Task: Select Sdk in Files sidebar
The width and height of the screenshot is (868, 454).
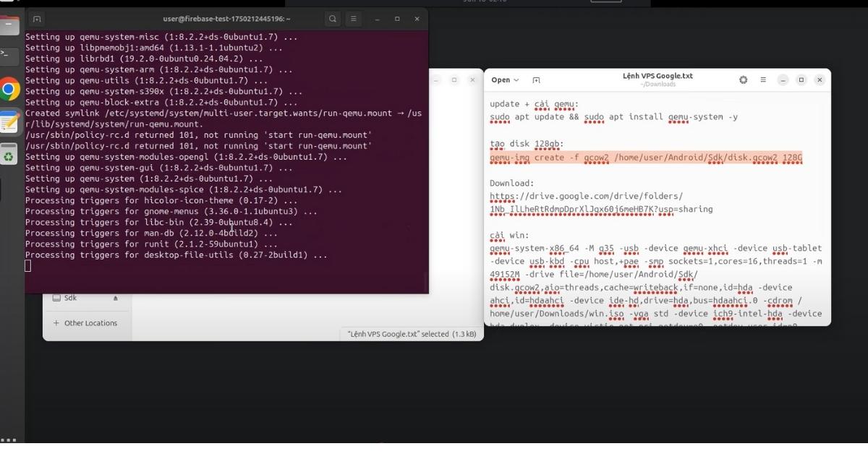Action: 70,298
